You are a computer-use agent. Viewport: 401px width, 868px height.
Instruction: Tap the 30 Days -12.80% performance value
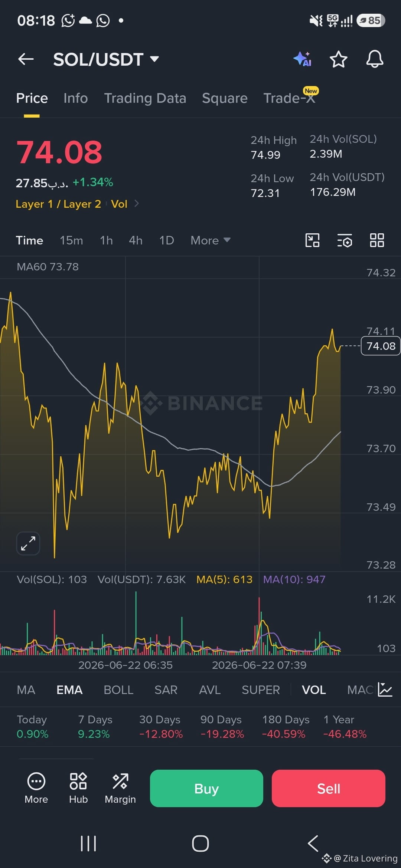(x=161, y=734)
